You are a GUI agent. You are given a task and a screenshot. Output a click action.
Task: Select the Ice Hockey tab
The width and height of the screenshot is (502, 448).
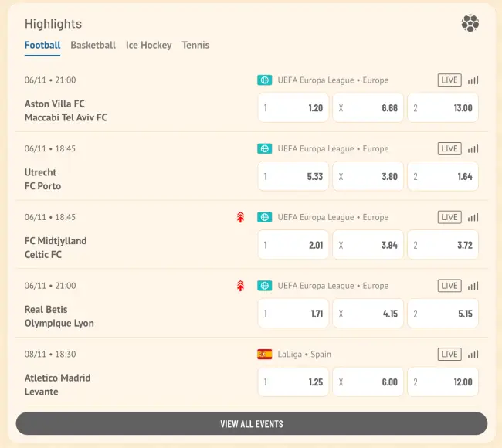pos(149,46)
